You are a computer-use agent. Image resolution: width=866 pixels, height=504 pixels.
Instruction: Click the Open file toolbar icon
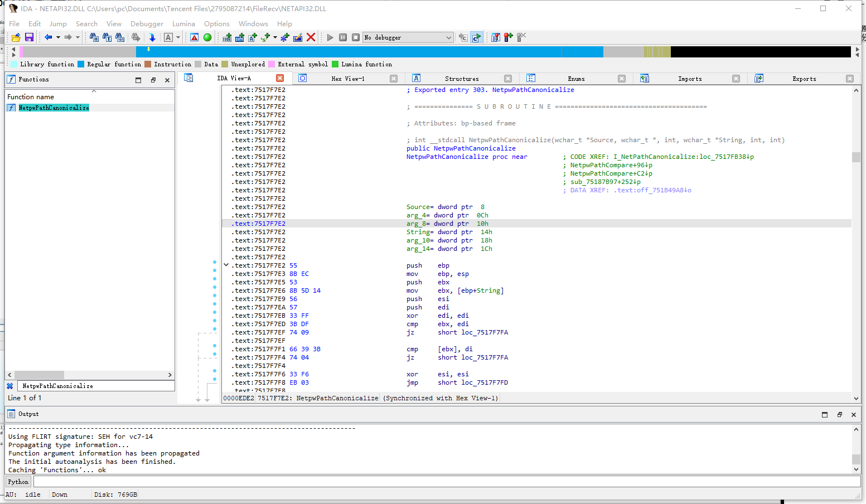coord(16,37)
